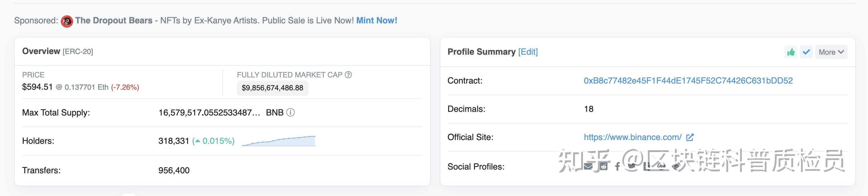Click the help icon beside Fully Diluted Market Cap
The width and height of the screenshot is (868, 196).
pyautogui.click(x=348, y=75)
